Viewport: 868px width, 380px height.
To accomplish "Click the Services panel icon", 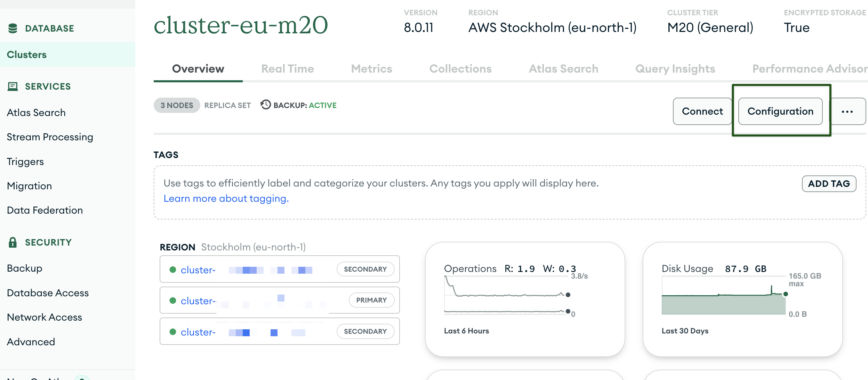I will point(13,86).
